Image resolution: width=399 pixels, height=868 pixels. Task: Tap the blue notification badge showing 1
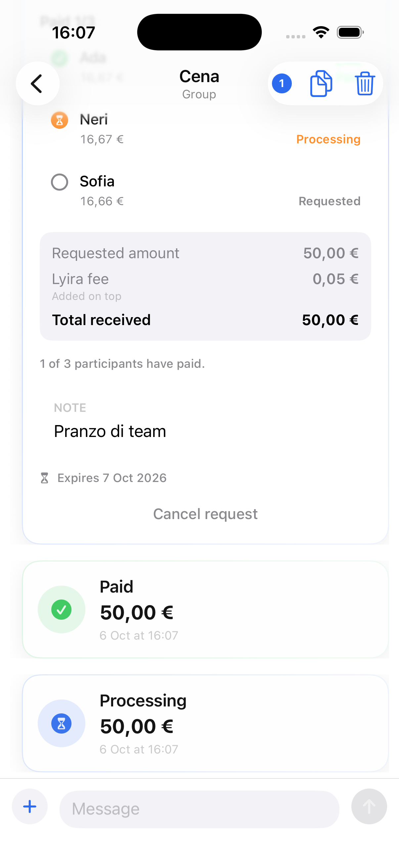(282, 83)
